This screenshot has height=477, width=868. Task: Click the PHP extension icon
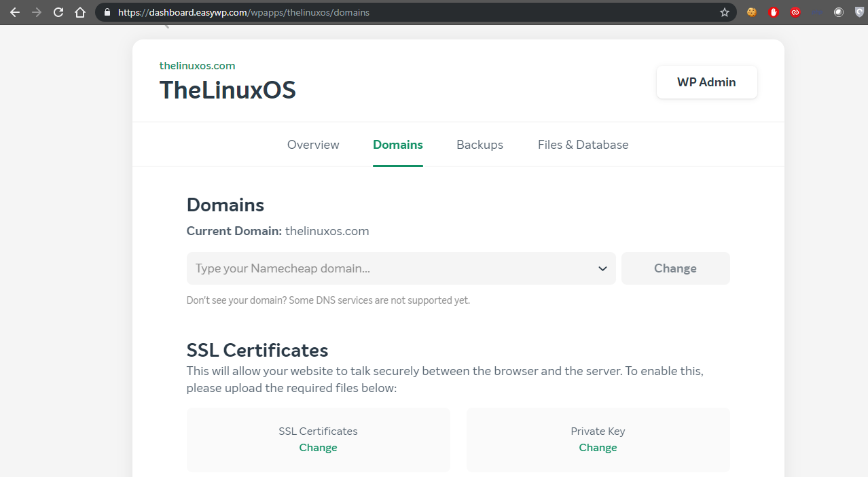pyautogui.click(x=816, y=12)
